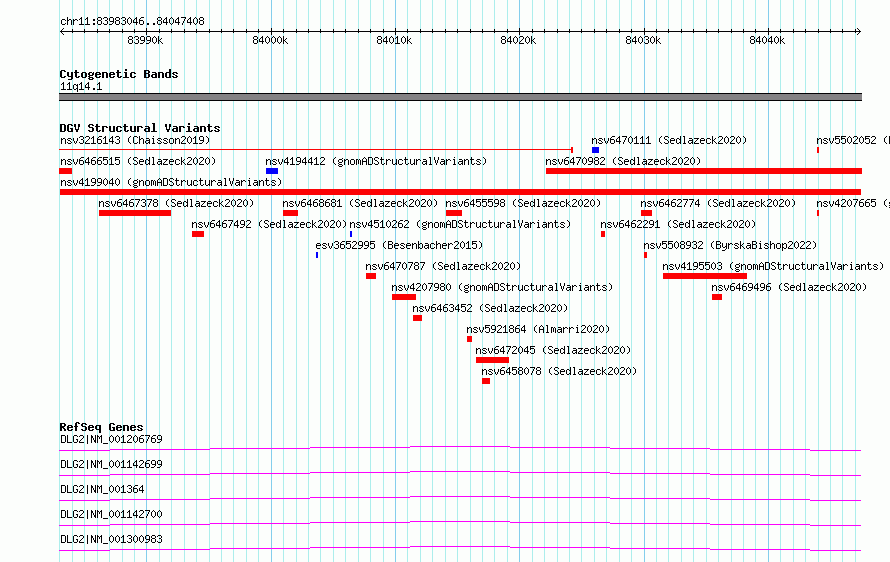Click the red nsv6455598 variant bar
890x562 pixels.
click(454, 213)
